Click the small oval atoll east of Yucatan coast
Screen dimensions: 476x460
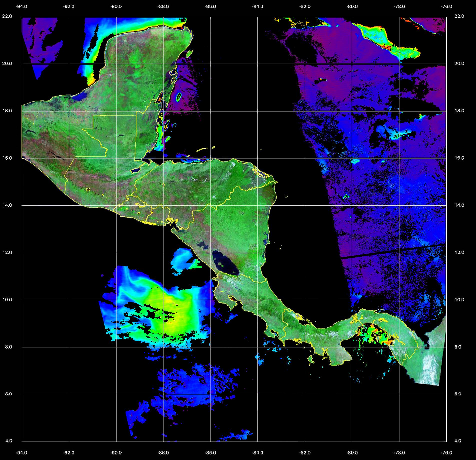tap(179, 97)
